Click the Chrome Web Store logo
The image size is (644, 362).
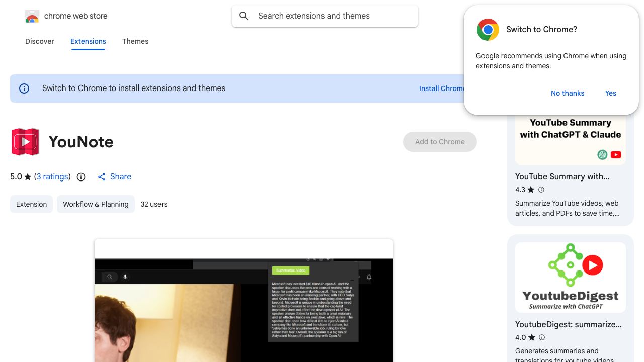click(x=32, y=16)
